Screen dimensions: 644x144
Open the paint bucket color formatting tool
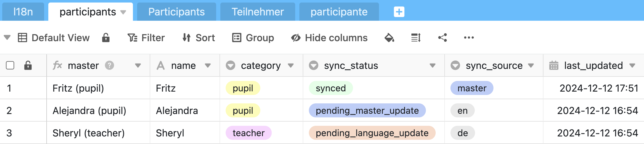389,38
